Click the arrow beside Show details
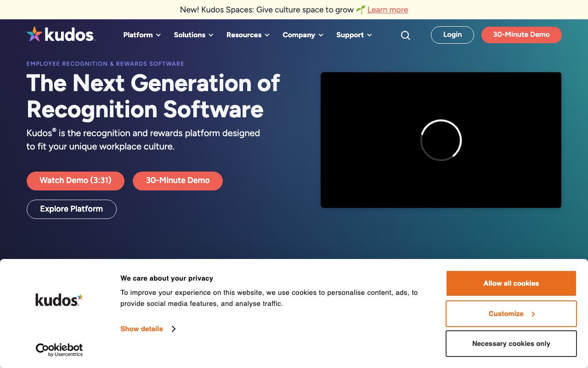The height and width of the screenshot is (368, 588). 174,329
